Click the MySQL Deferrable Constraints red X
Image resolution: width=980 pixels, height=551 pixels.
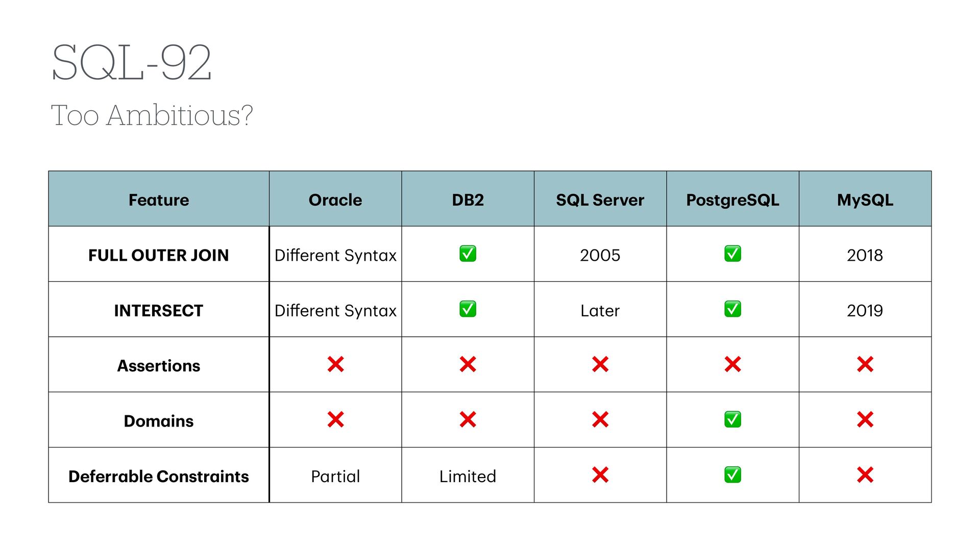coord(865,475)
